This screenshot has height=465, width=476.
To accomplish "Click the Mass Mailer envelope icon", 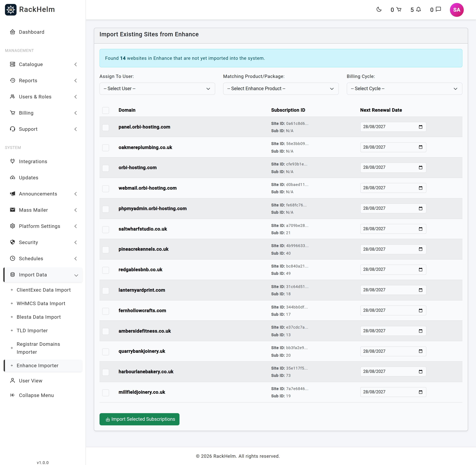I will tap(12, 210).
